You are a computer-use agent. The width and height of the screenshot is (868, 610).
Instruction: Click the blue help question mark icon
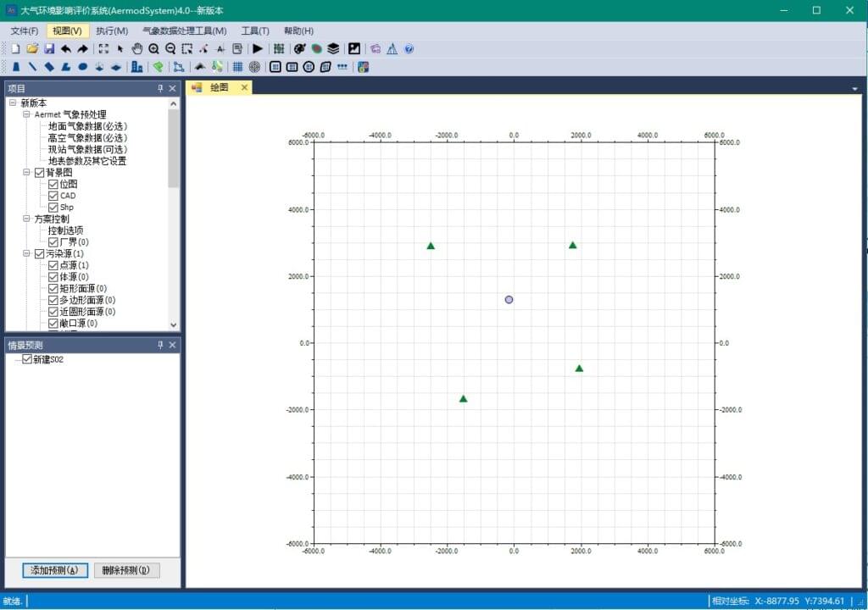[409, 49]
